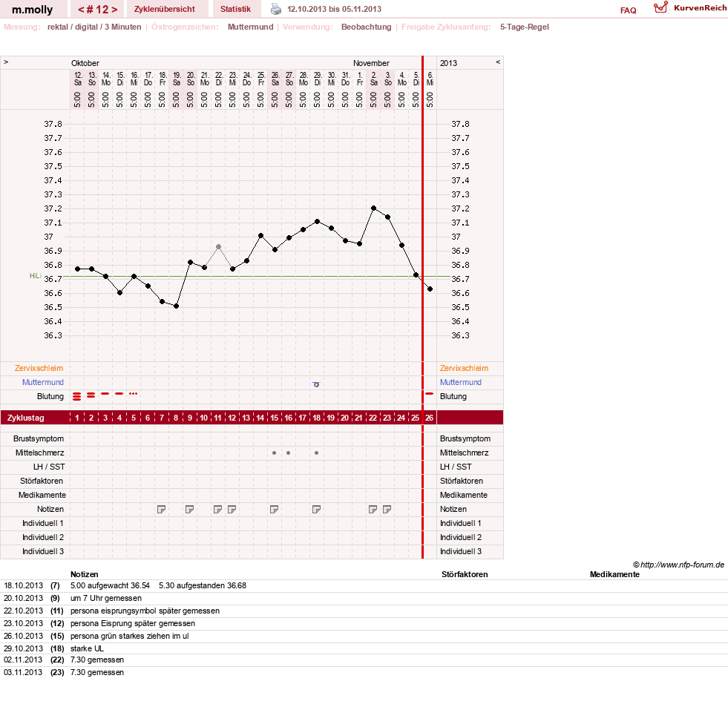This screenshot has width=728, height=707.
Task: Select last temperature point on 6 November
Action: click(430, 289)
